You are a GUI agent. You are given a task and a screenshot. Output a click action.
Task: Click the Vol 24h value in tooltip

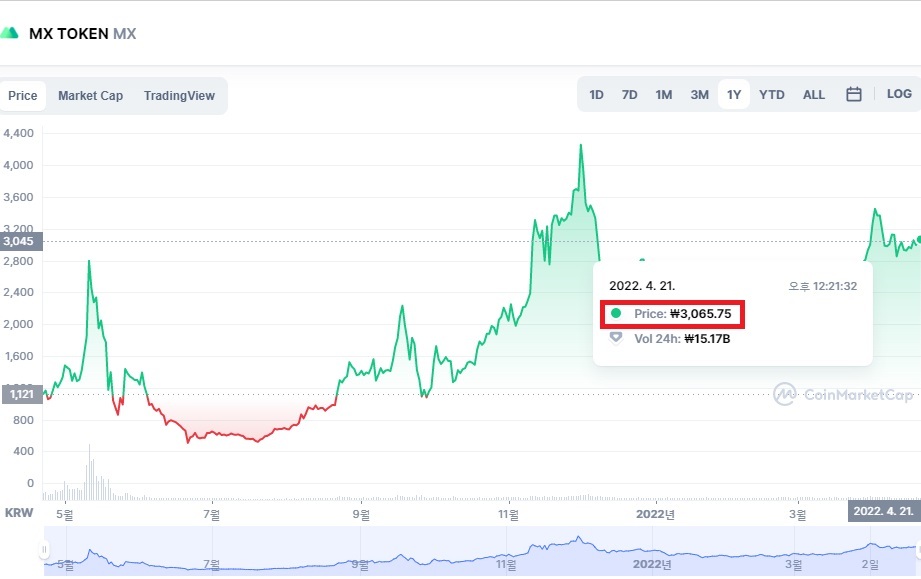click(707, 339)
